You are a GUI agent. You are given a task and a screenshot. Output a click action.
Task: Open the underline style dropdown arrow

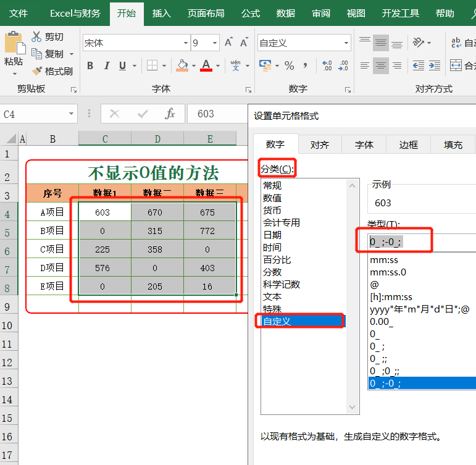point(135,65)
